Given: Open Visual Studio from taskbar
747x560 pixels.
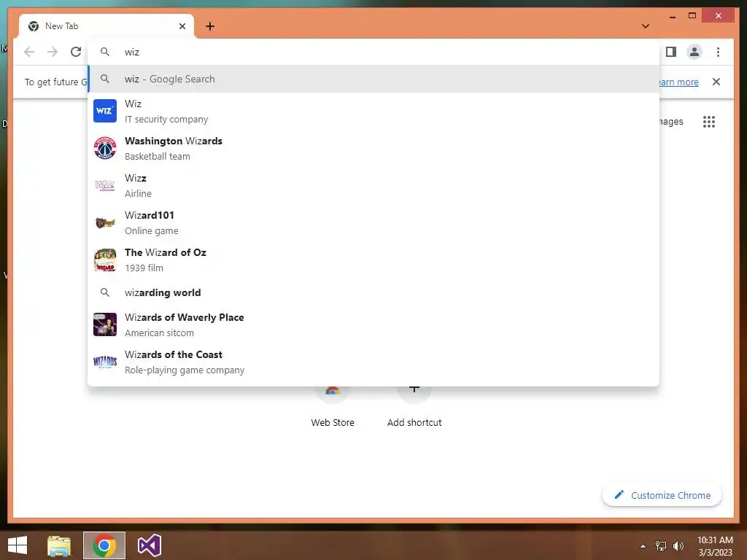Looking at the screenshot, I should 149,545.
